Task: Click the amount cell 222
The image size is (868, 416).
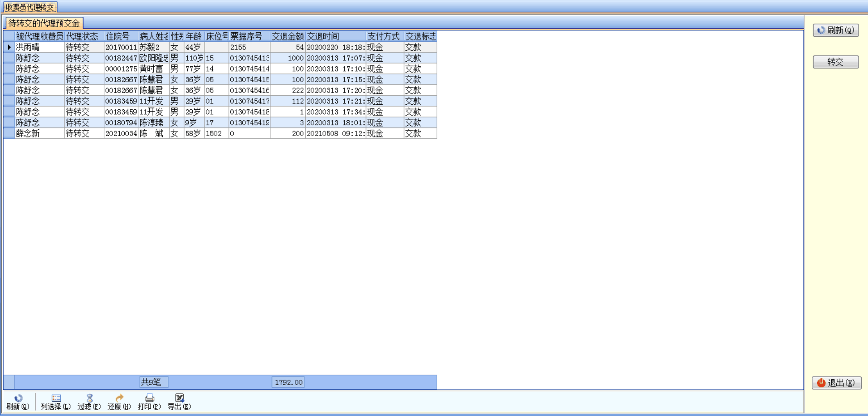Action: [x=288, y=90]
